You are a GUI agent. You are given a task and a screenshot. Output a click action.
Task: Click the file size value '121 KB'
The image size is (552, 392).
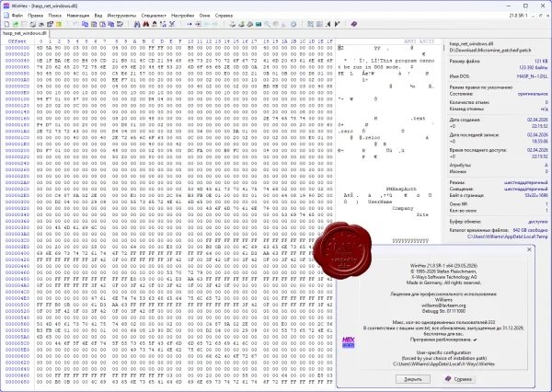click(541, 62)
